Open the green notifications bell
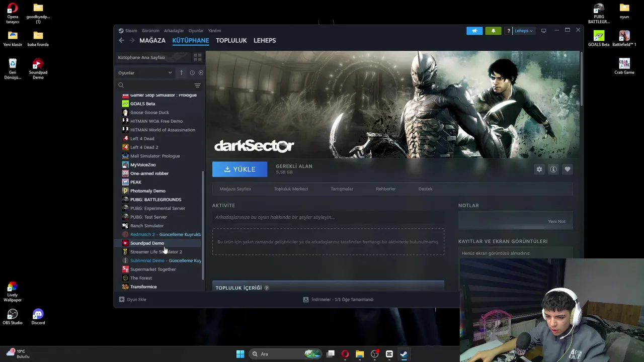The image size is (644, 362). pyautogui.click(x=493, y=31)
